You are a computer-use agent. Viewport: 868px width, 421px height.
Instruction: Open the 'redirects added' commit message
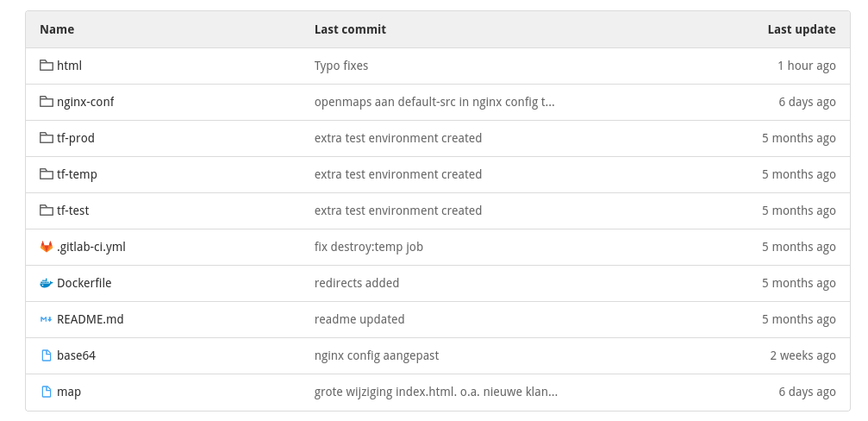tap(357, 283)
